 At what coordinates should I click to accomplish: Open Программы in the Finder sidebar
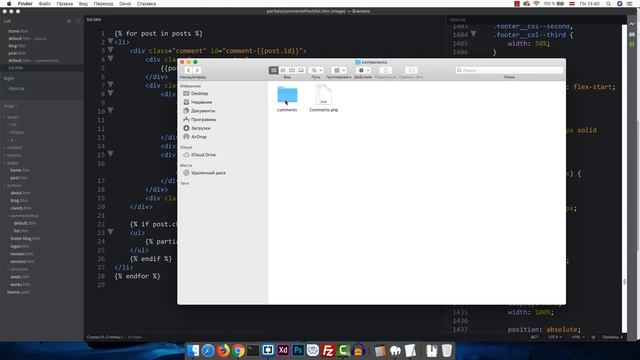point(203,120)
